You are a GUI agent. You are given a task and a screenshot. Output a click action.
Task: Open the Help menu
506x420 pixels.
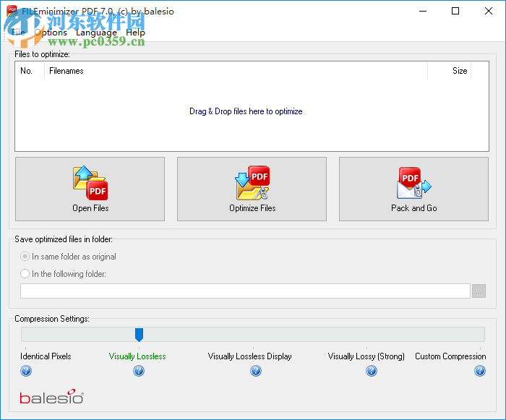tap(136, 33)
